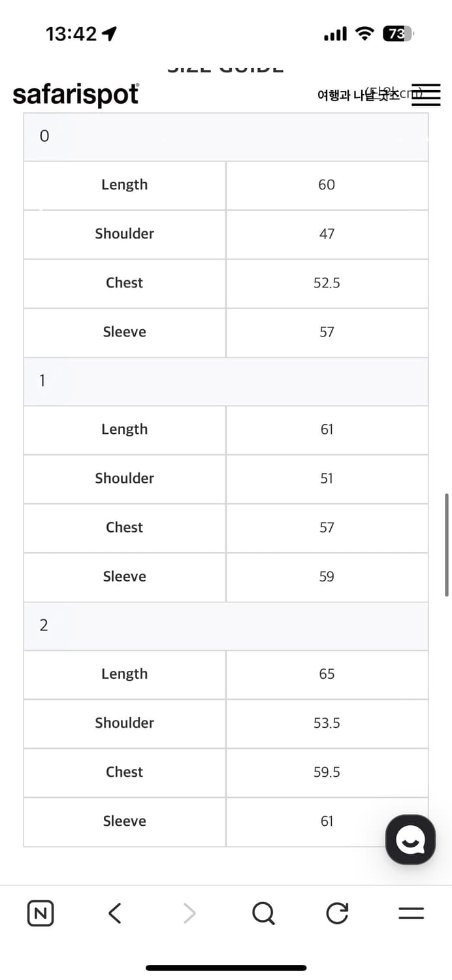Go back with the browser back arrow
This screenshot has width=452, height=980.
pos(115,913)
